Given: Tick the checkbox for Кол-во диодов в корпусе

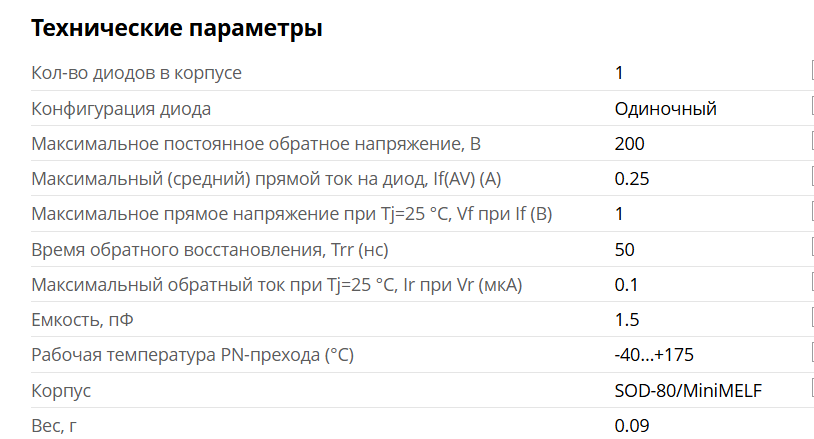Looking at the screenshot, I should [x=811, y=72].
